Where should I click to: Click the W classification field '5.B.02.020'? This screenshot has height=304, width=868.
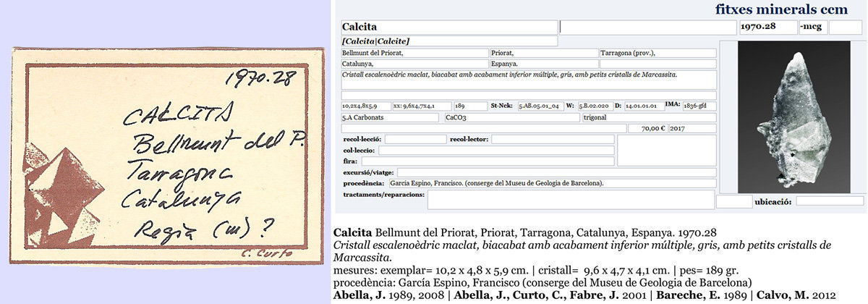[595, 106]
